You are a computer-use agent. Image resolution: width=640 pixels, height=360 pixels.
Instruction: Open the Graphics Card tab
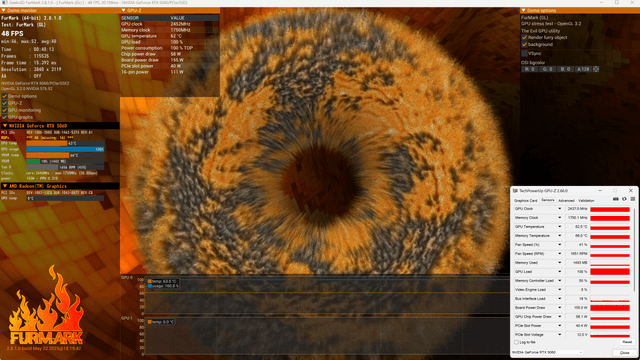coord(525,200)
